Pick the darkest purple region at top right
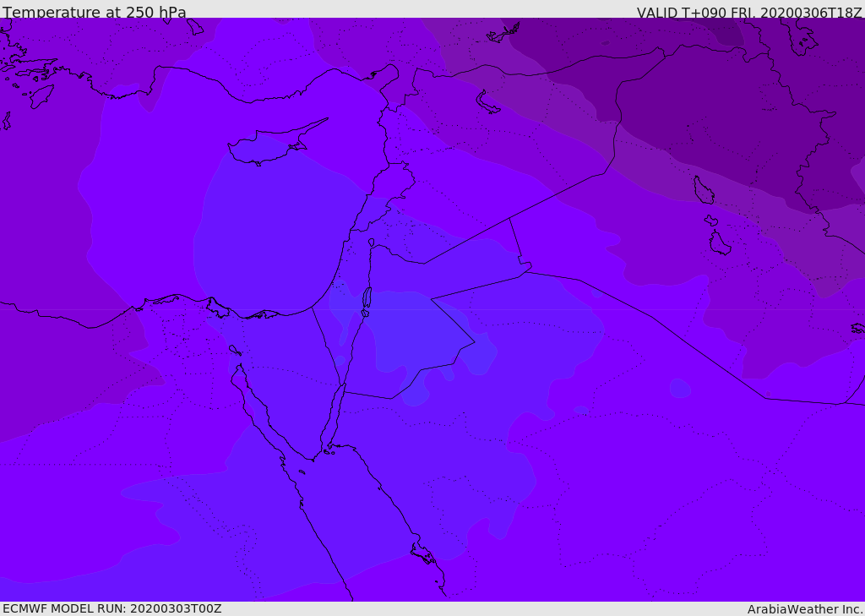This screenshot has width=865, height=616. coord(718,30)
